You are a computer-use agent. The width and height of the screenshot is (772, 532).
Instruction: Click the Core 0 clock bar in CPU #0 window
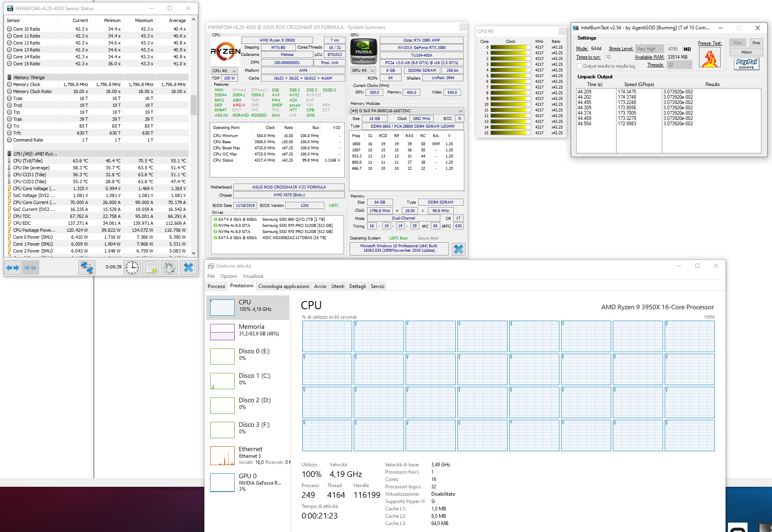(x=510, y=47)
